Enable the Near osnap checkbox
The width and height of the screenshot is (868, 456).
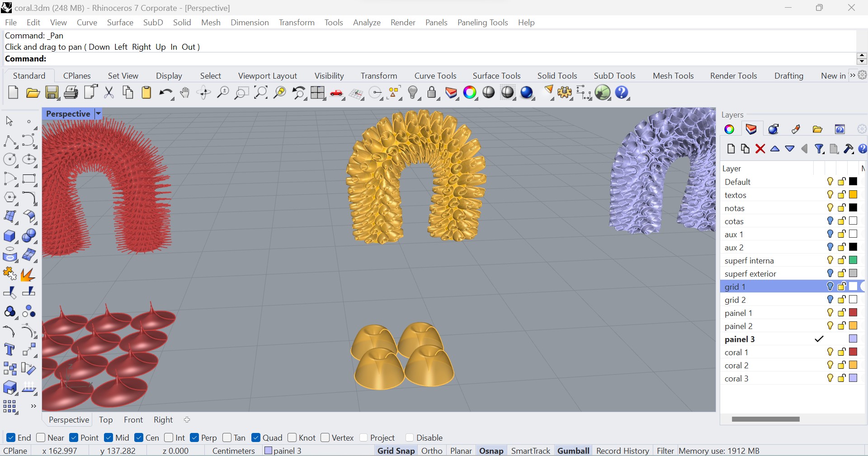41,437
